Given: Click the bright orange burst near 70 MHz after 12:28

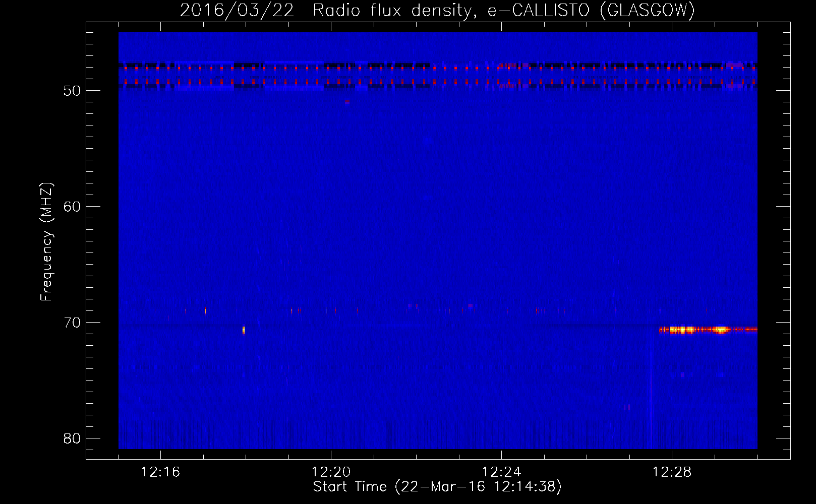Looking at the screenshot, I should click(708, 330).
